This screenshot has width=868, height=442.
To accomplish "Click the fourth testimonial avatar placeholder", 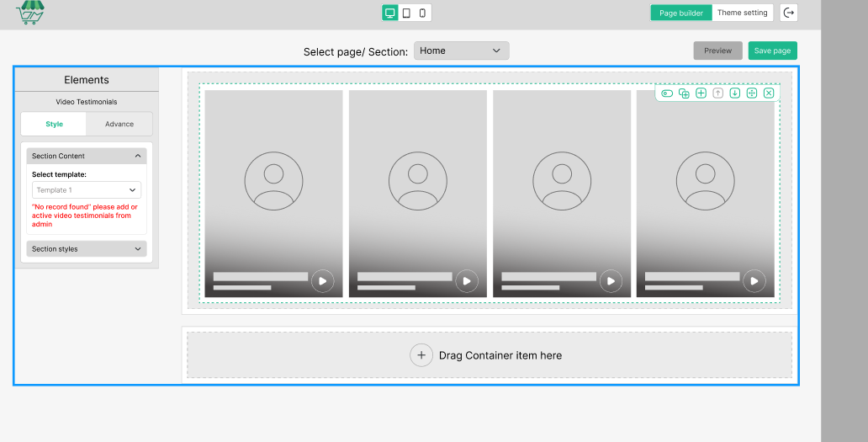I will click(x=705, y=181).
